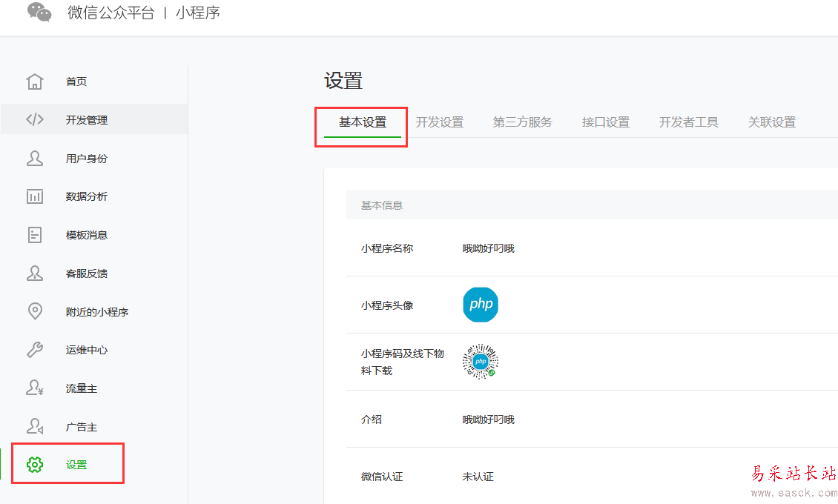Click the user identity person icon

[x=35, y=158]
